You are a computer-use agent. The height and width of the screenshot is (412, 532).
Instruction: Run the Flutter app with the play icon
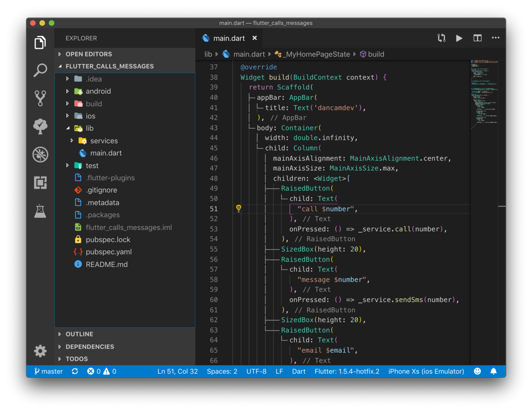(x=459, y=38)
